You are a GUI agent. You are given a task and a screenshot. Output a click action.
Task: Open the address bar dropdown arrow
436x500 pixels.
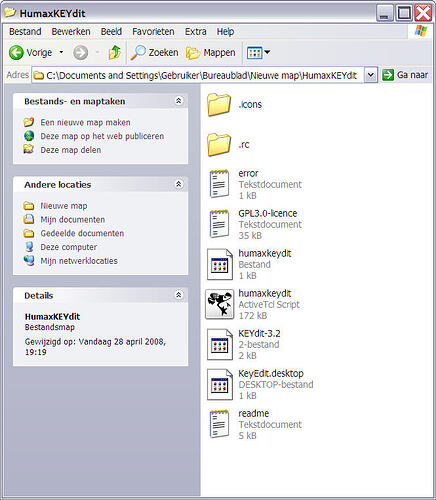point(371,75)
